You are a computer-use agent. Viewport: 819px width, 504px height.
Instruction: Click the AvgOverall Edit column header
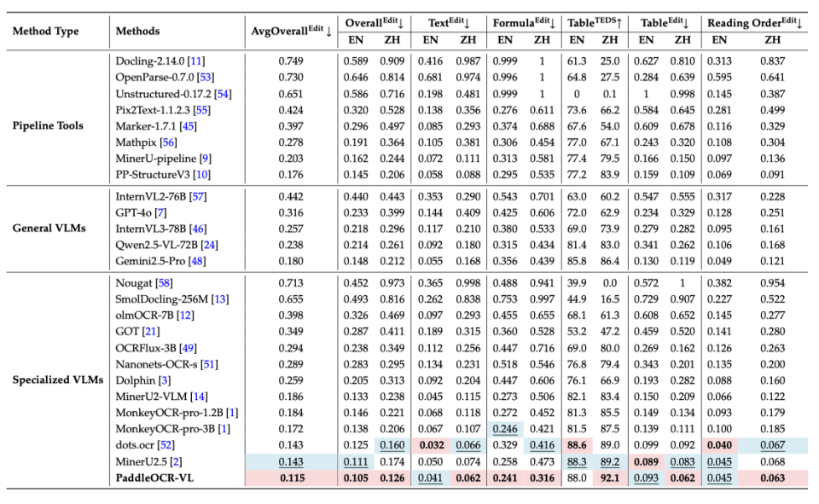click(292, 31)
